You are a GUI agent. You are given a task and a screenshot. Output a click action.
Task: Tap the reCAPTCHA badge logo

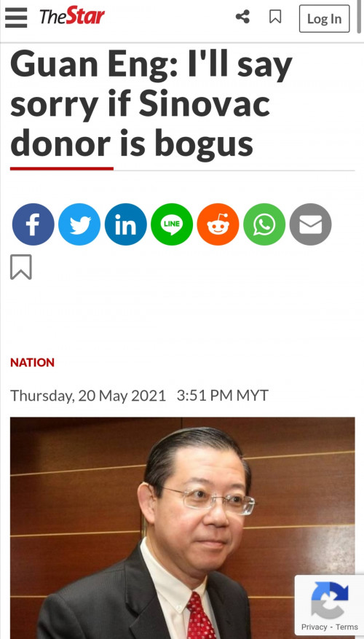(329, 600)
